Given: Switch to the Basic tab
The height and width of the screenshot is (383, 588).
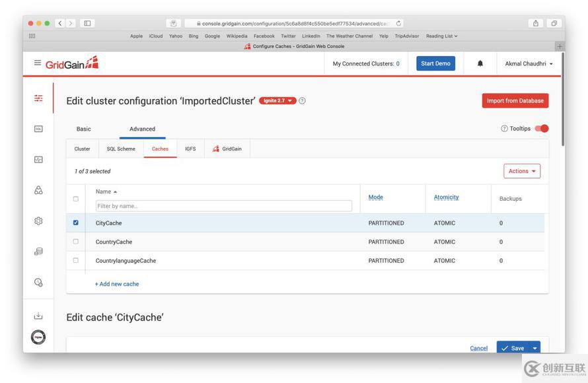Looking at the screenshot, I should click(x=84, y=129).
